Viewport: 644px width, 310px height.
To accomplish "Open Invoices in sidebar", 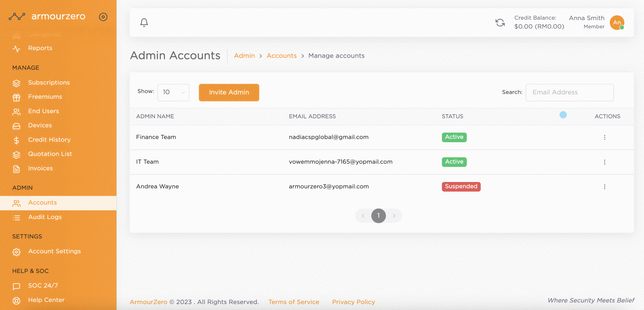I will click(x=40, y=168).
